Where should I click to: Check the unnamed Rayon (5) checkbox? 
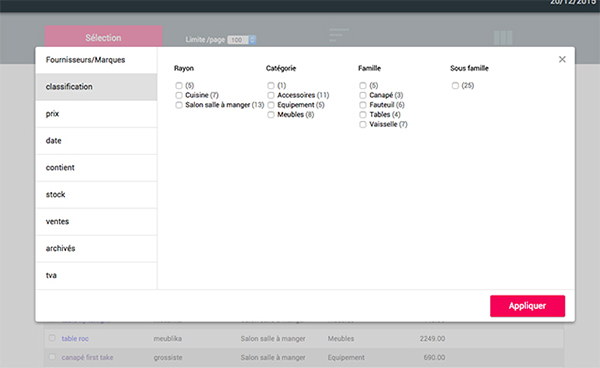tap(179, 85)
